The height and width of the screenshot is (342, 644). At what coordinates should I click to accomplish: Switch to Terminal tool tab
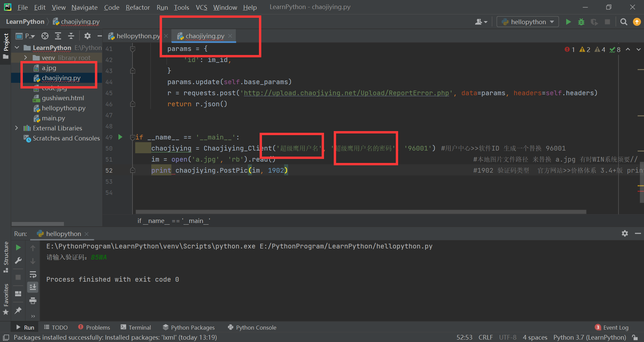click(x=136, y=327)
